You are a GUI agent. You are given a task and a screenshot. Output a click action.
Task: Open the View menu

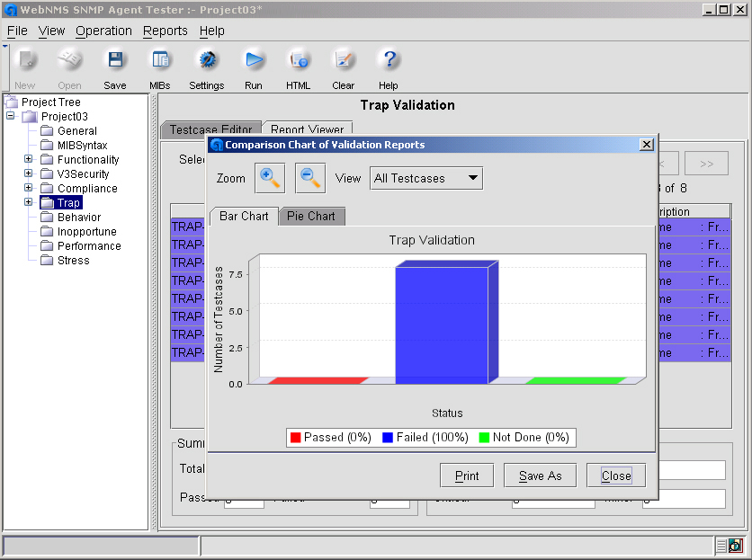click(51, 31)
